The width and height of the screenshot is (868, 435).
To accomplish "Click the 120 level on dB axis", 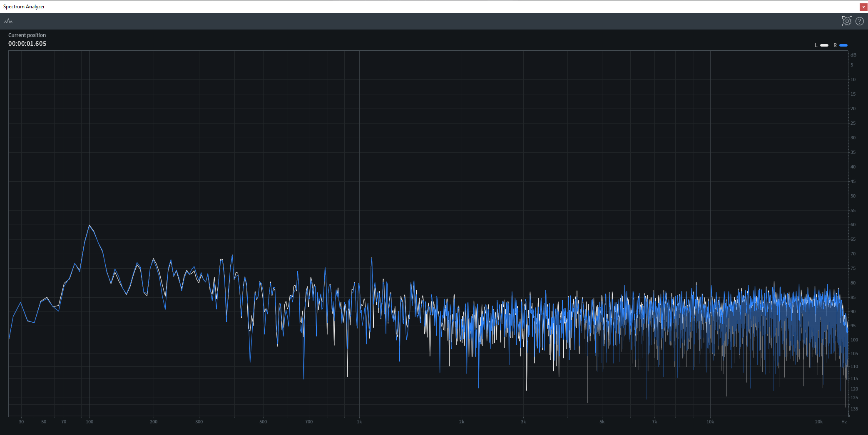I will (854, 389).
